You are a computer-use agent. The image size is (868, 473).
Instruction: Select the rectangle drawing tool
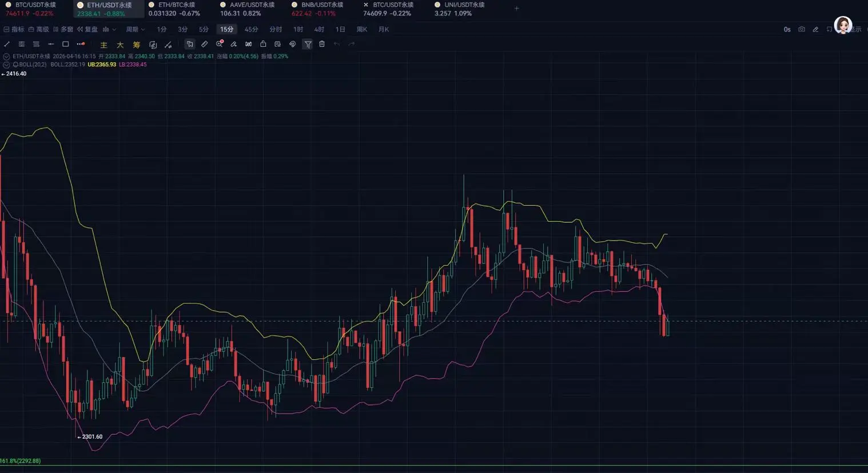pyautogui.click(x=66, y=44)
